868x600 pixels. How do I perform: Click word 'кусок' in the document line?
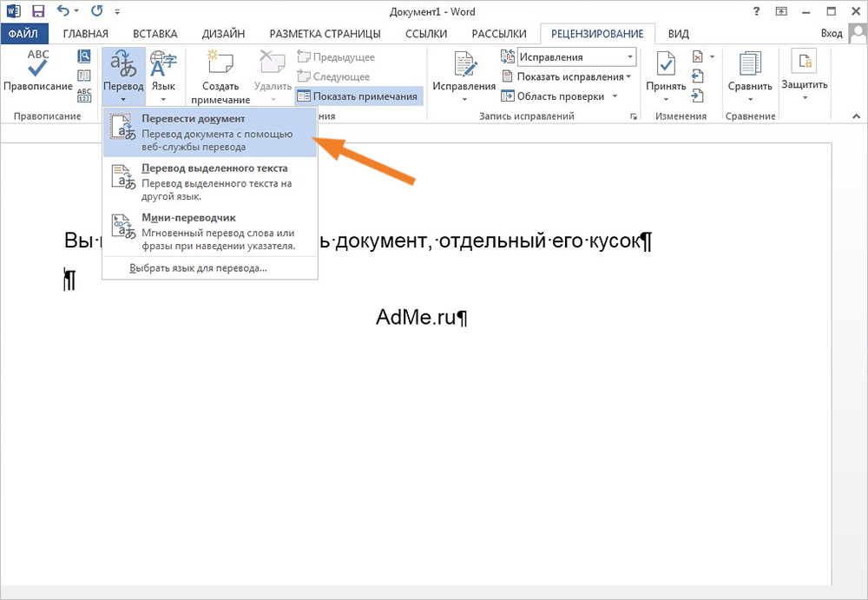[614, 241]
